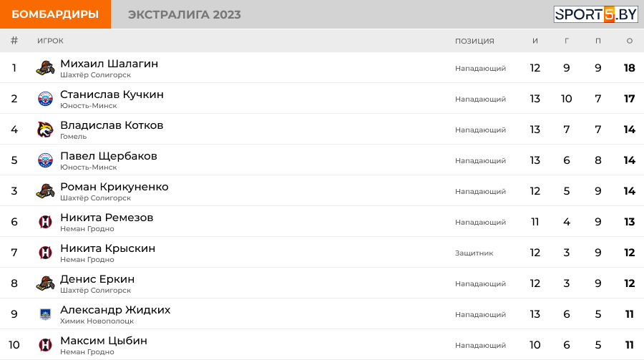Open the SPORT5.BY logo
644x360 pixels.
click(x=595, y=14)
